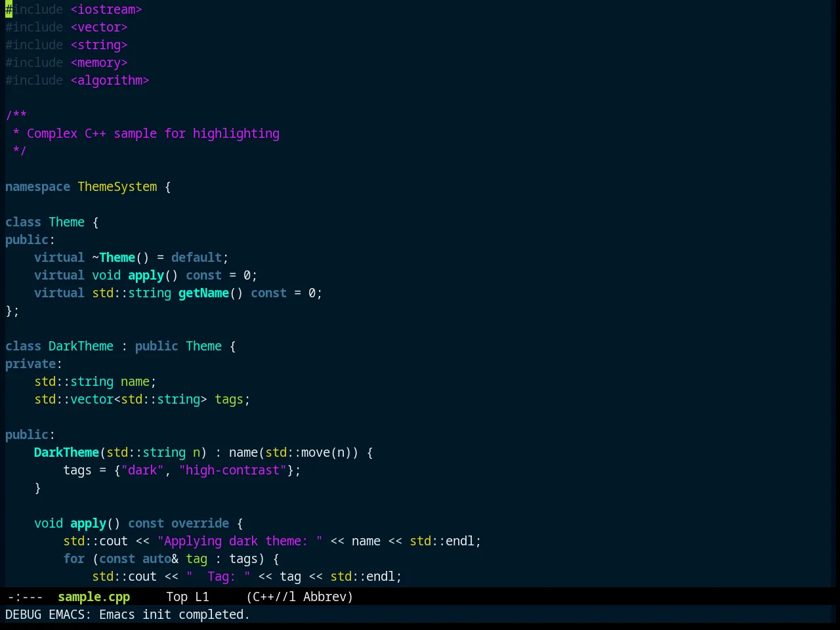Click the comment 'Complex C++ sample for highlighting'
Viewport: 840px width, 630px height.
point(154,133)
